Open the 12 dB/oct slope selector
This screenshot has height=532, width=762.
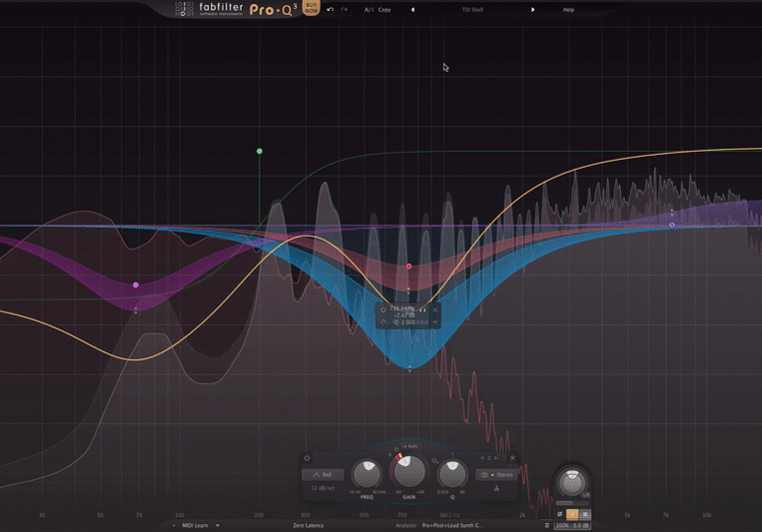coord(323,488)
